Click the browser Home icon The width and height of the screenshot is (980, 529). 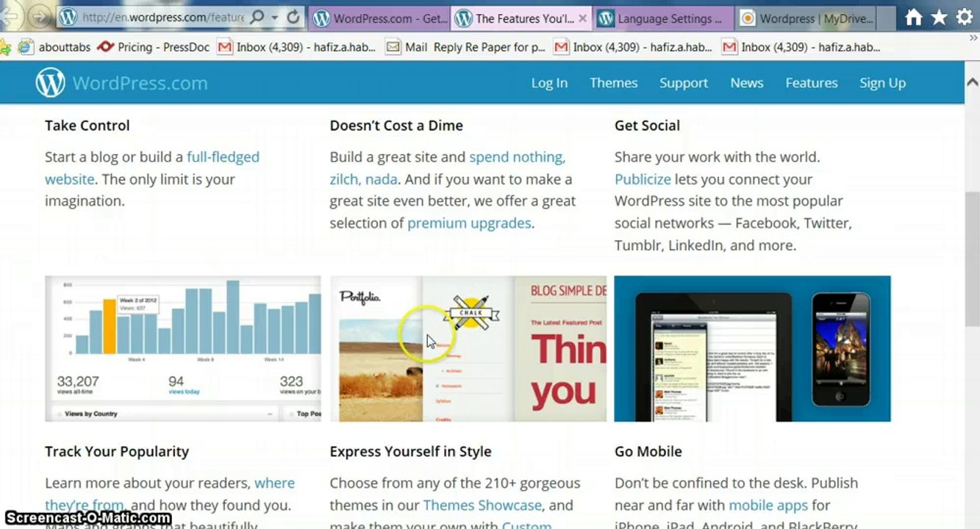913,18
